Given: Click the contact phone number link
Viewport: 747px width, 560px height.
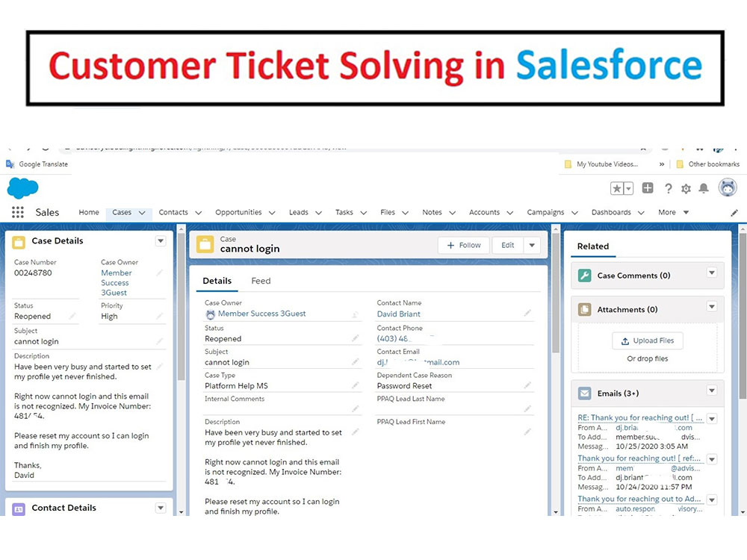Looking at the screenshot, I should pyautogui.click(x=393, y=338).
